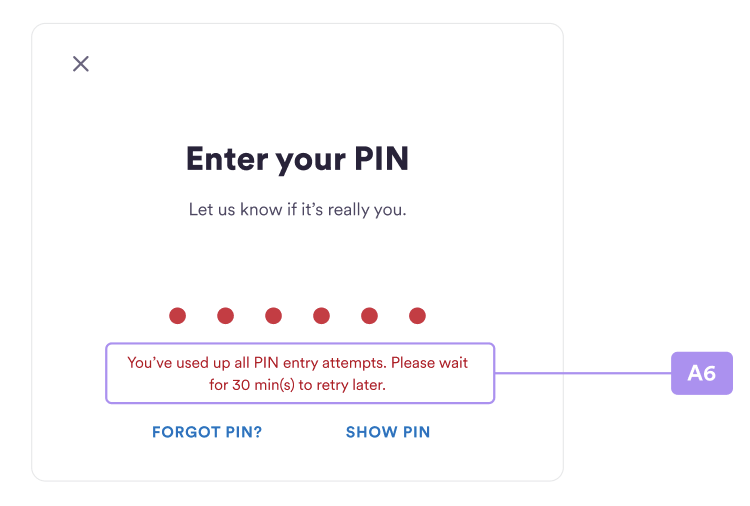Click the "Enter your PIN" heading
This screenshot has width=750, height=506.
click(298, 159)
